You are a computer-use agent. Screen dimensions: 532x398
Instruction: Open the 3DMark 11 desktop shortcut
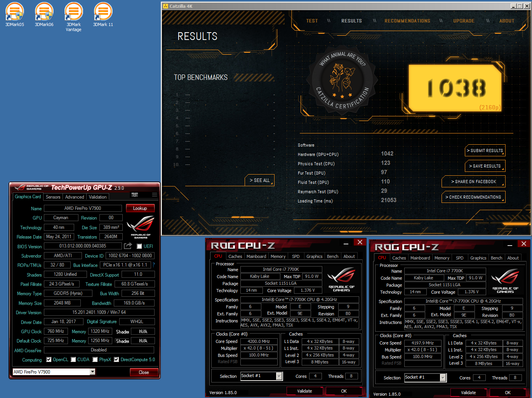coord(103,15)
